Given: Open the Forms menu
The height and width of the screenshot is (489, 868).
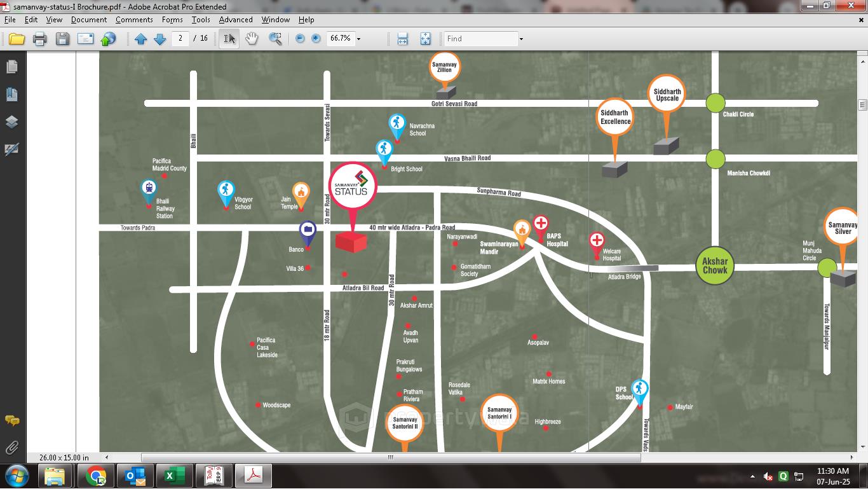Looking at the screenshot, I should (172, 20).
